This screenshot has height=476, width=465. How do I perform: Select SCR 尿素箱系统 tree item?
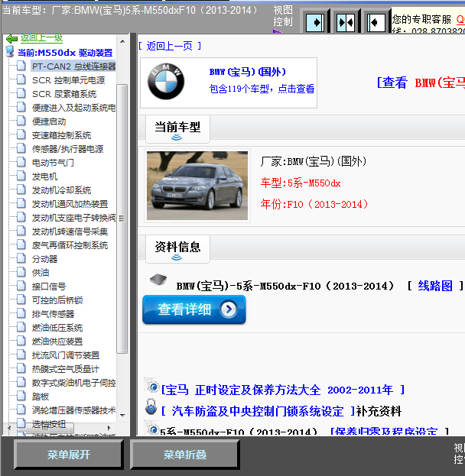pos(64,94)
